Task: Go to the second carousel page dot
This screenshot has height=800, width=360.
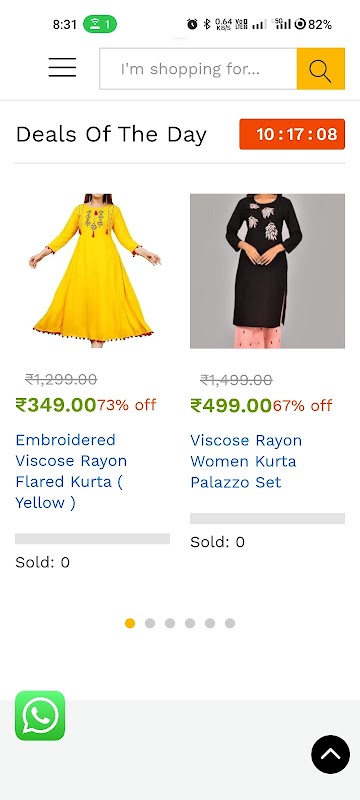Action: tap(150, 623)
